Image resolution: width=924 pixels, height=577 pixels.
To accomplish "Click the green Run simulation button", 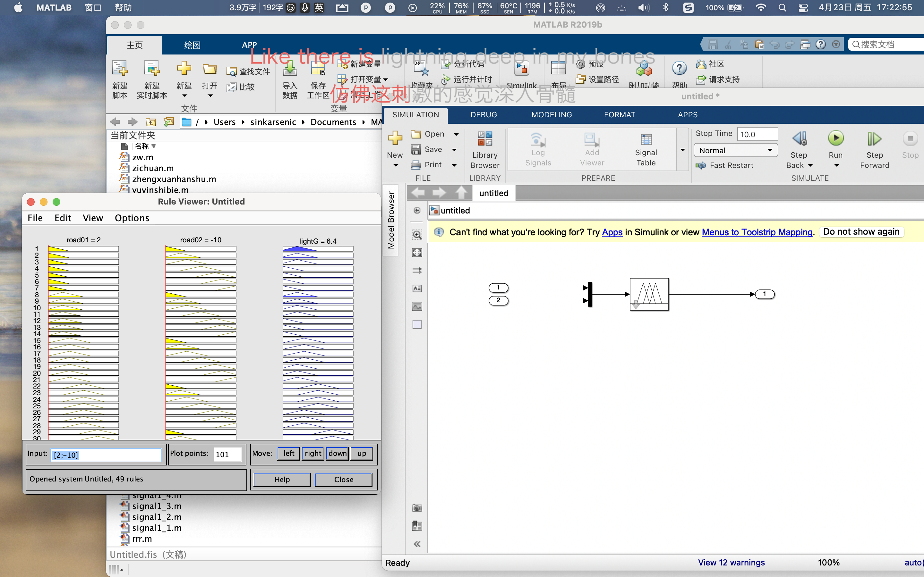I will (835, 138).
